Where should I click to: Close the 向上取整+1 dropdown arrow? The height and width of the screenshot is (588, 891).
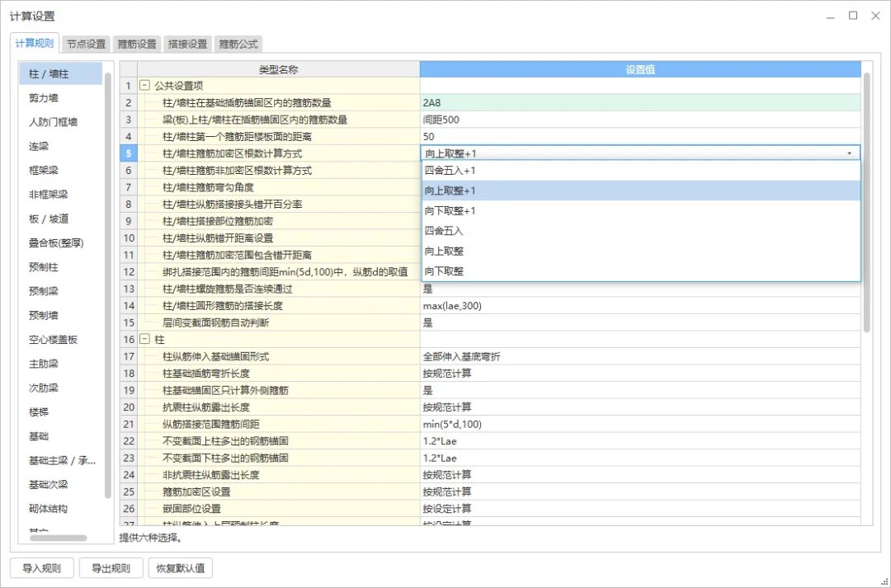(849, 153)
